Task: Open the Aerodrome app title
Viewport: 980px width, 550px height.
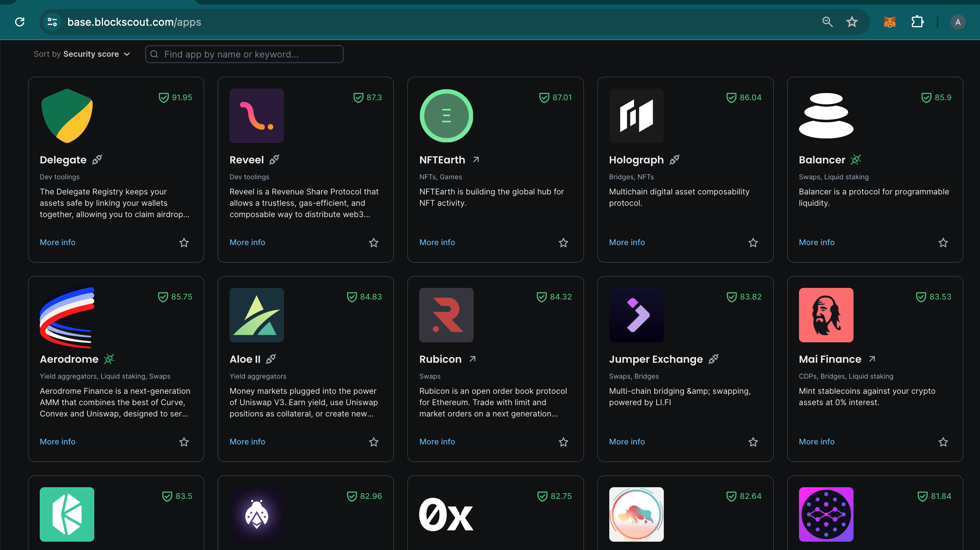Action: [69, 359]
